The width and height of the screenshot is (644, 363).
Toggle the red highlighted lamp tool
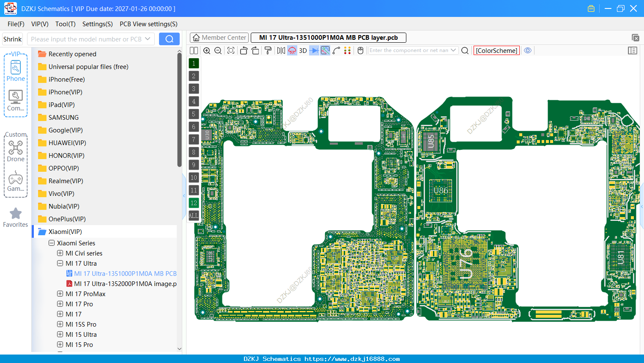[292, 50]
